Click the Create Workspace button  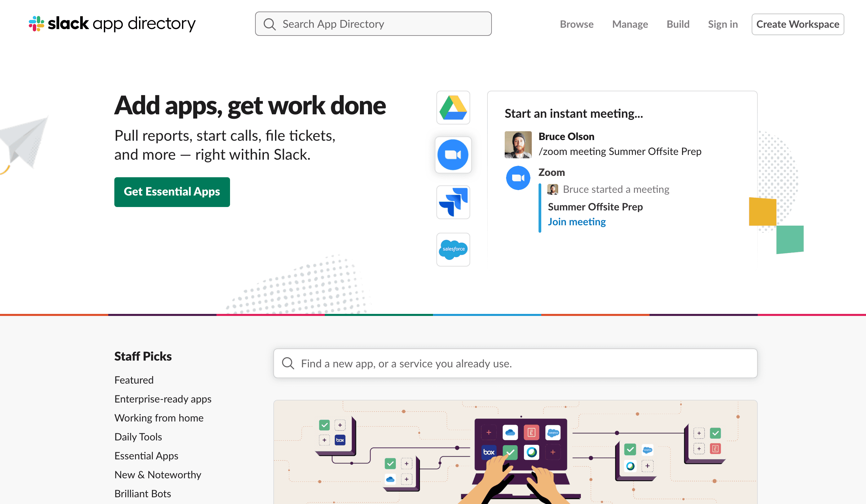coord(798,24)
